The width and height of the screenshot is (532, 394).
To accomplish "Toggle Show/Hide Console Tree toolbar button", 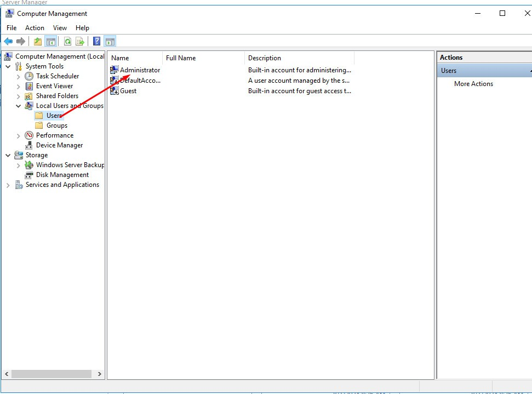I will (x=50, y=42).
